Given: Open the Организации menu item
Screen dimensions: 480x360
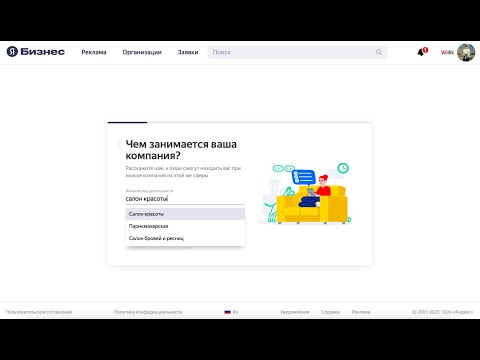Looking at the screenshot, I should click(142, 52).
